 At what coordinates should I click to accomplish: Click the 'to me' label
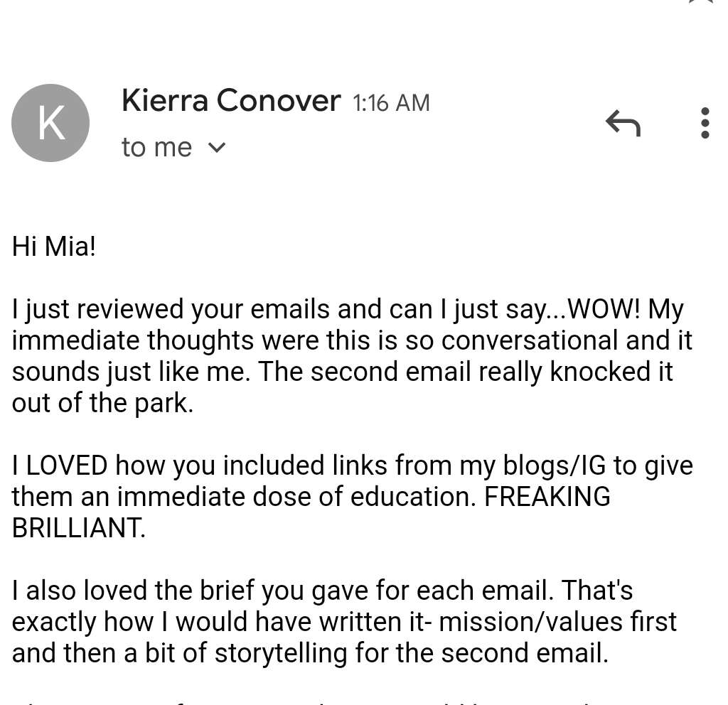(156, 147)
